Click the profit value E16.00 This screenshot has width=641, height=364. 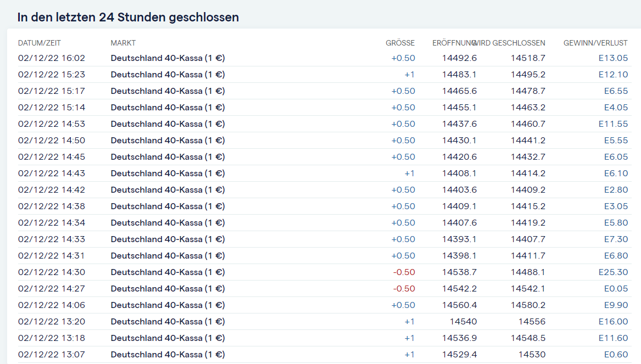click(613, 322)
